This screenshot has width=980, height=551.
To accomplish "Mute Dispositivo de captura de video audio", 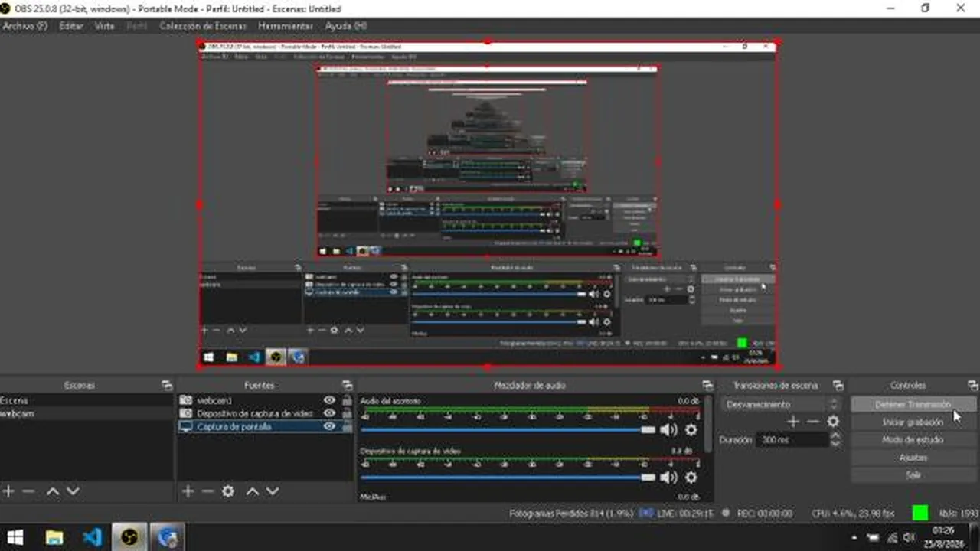I will pos(669,478).
